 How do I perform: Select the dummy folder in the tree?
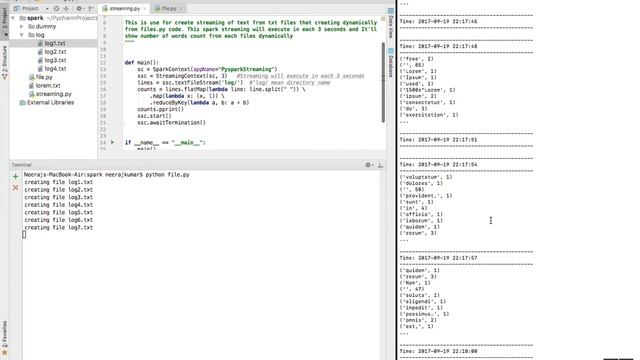tap(46, 27)
